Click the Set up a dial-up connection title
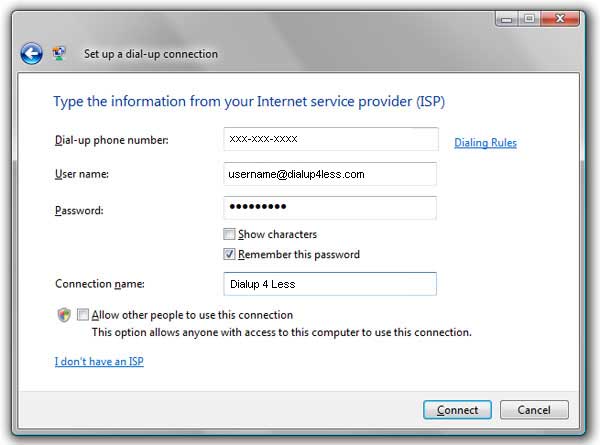Screen dimensions: 600x445 [151, 54]
